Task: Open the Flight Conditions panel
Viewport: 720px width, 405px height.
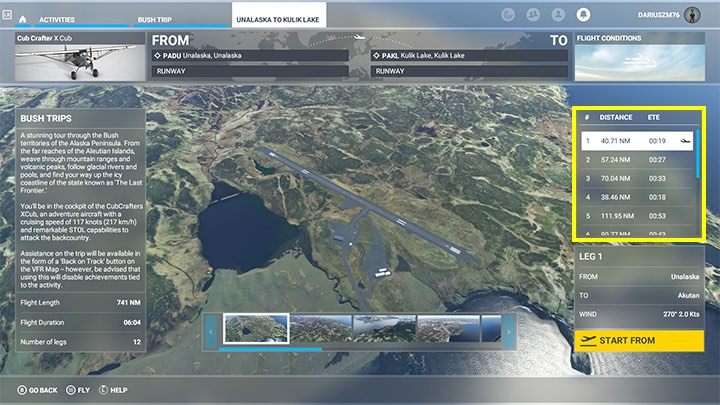Action: 640,57
